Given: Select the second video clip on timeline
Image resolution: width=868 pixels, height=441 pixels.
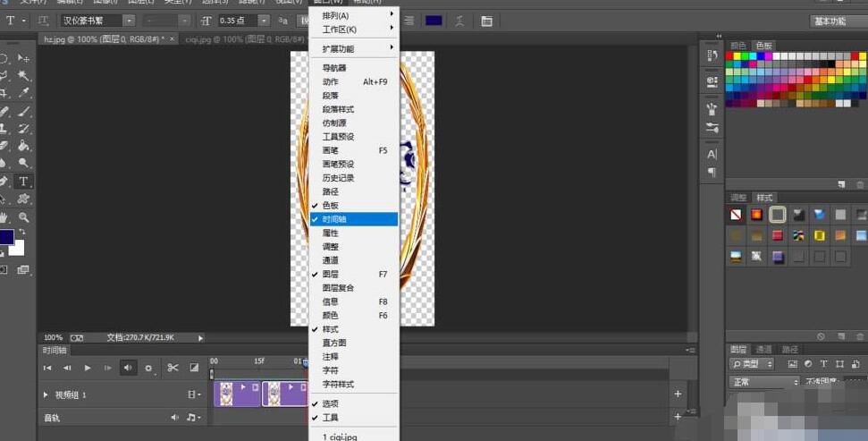Looking at the screenshot, I should [x=284, y=394].
